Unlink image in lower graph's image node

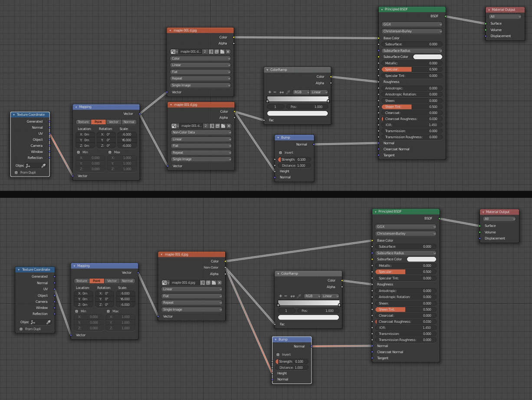(x=220, y=282)
